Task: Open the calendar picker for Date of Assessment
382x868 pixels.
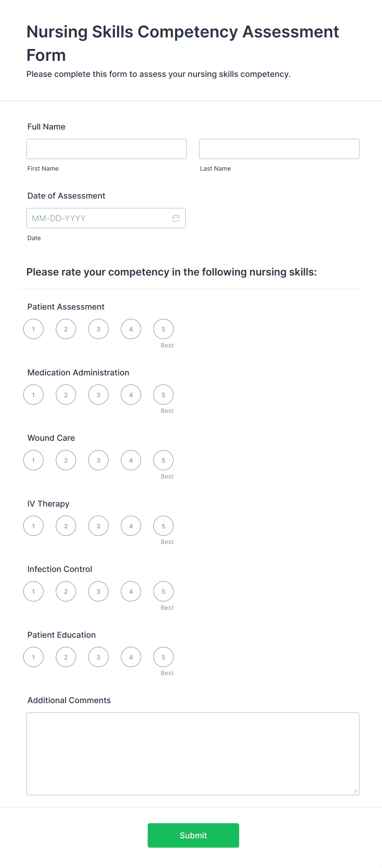Action: click(x=176, y=218)
